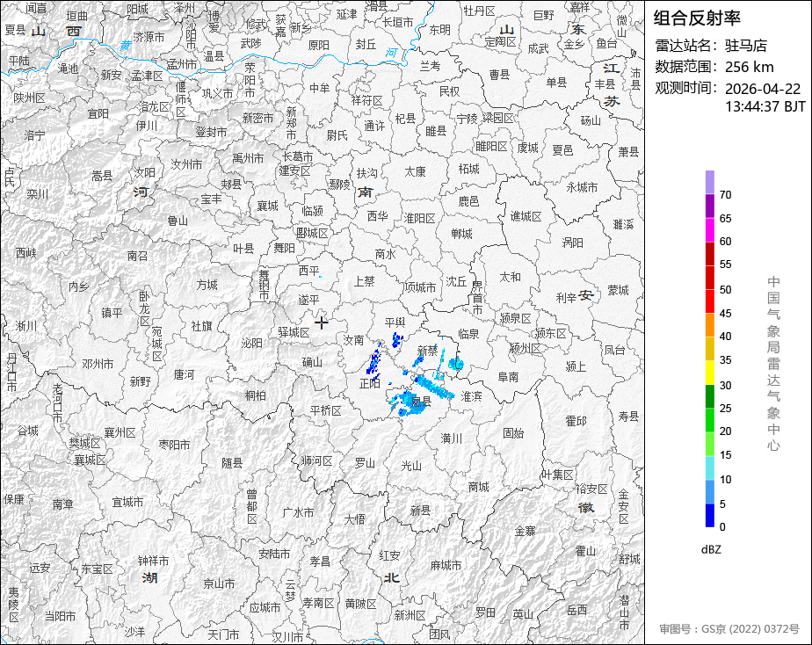The image size is (812, 645).
Task: Click the dark blue echo near 正阳 label
Action: pyautogui.click(x=373, y=362)
